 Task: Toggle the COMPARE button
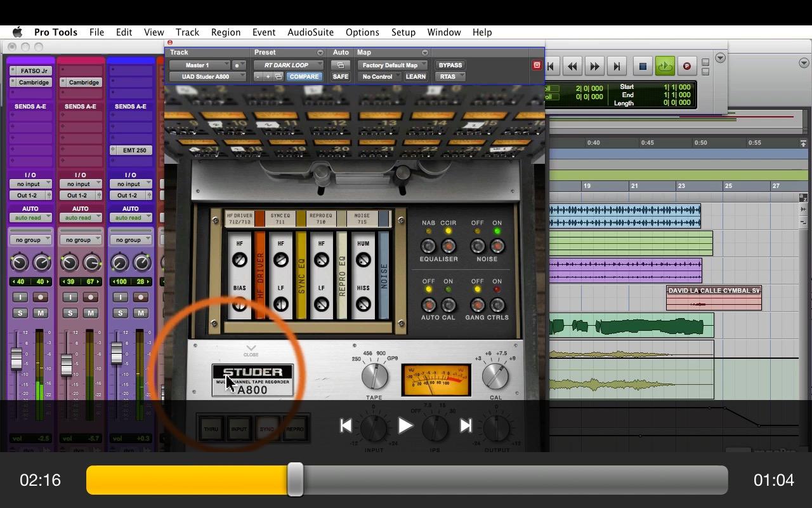point(304,77)
